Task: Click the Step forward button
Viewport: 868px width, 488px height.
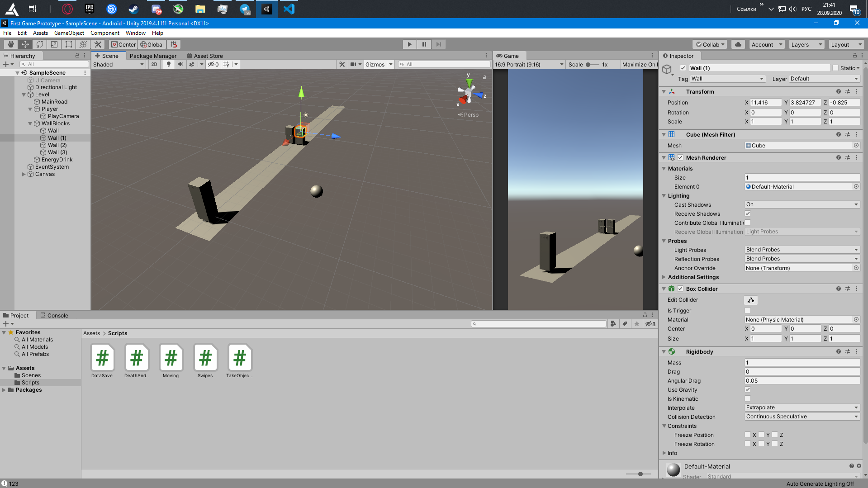Action: click(x=438, y=44)
